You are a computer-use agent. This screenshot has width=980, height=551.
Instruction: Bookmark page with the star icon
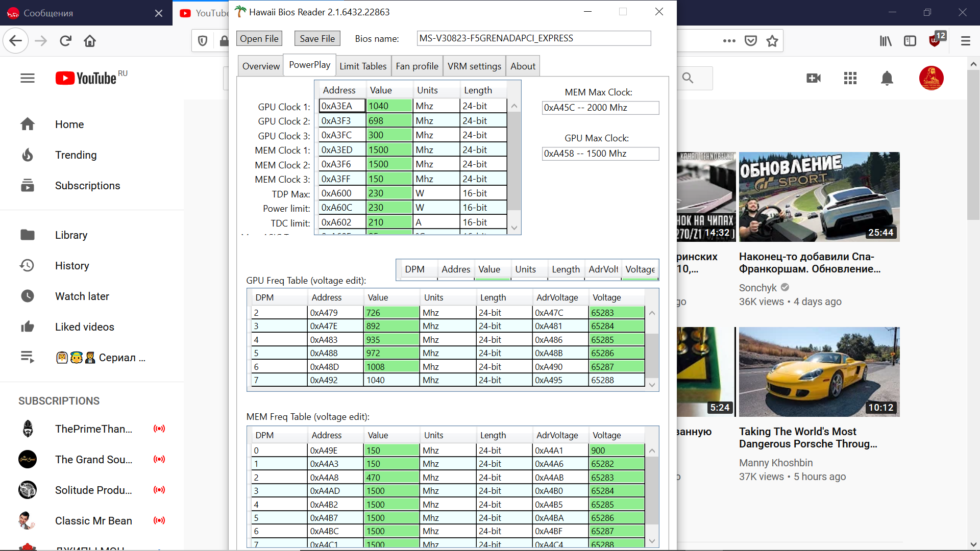772,41
